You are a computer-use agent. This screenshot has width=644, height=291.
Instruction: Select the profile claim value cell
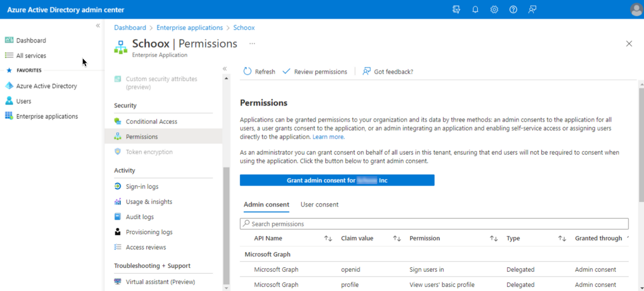[350, 284]
